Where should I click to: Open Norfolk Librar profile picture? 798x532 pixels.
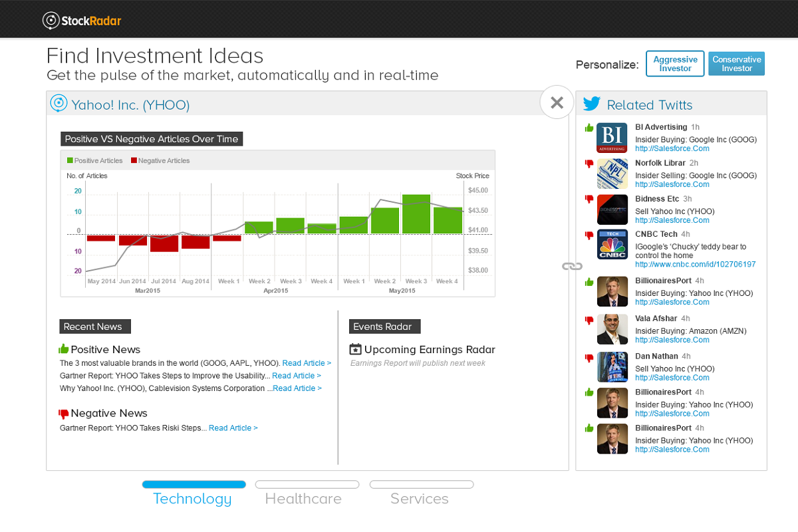pyautogui.click(x=612, y=174)
